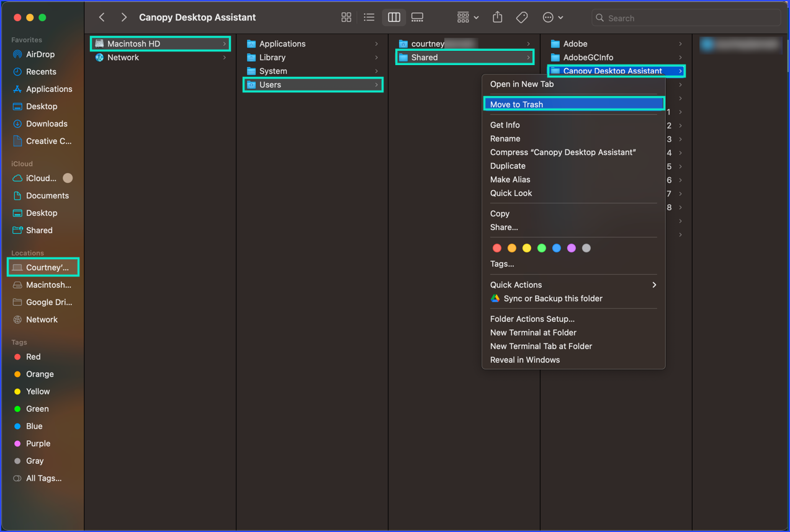Open AirDrop in the sidebar
Image resolution: width=790 pixels, height=532 pixels.
41,55
